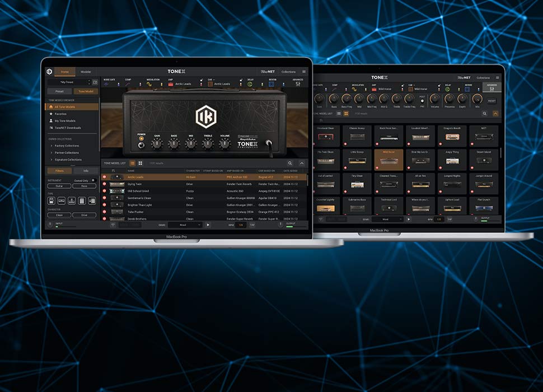This screenshot has height=392, width=543.
Task: Open the tuner in left window footer
Action: pos(113,225)
